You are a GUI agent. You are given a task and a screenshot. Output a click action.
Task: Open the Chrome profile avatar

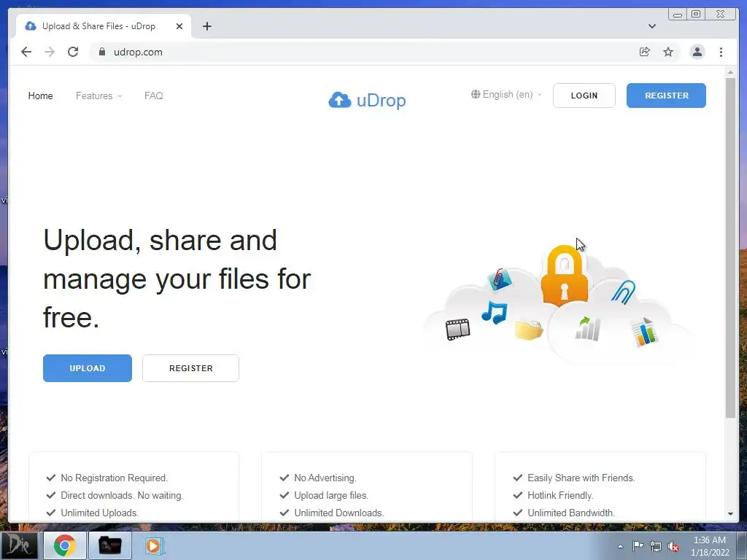click(697, 52)
